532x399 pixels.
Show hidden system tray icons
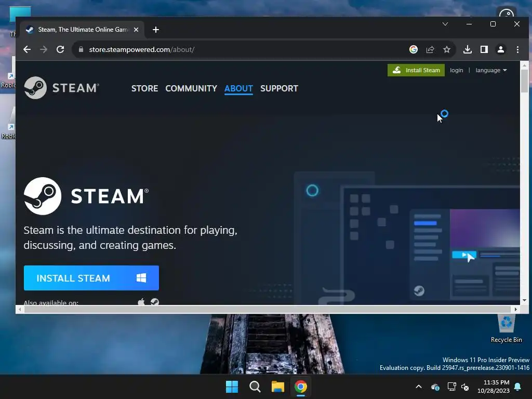(419, 387)
